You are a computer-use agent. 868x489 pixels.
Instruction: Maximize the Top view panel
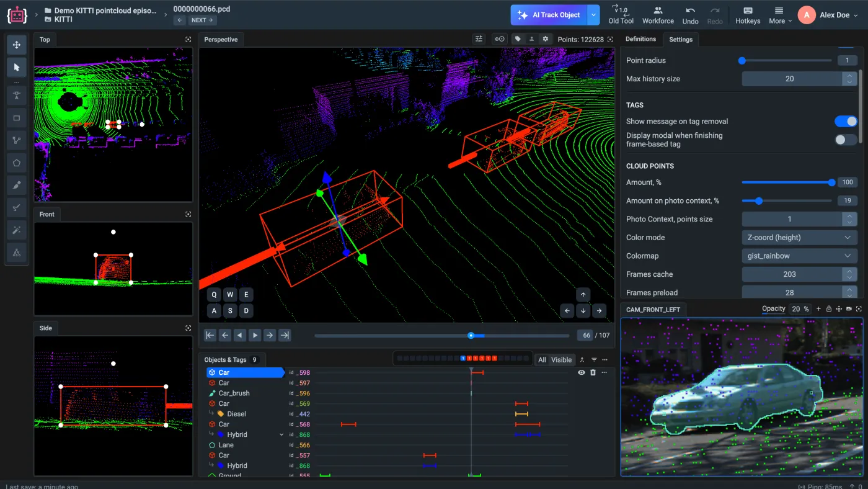coord(188,39)
